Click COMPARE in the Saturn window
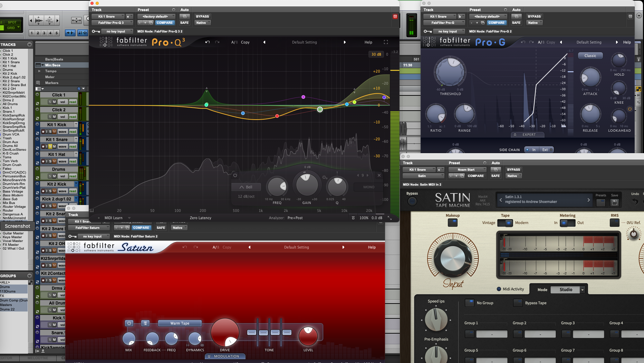Viewport: 644px width, 363px height. pos(141,228)
